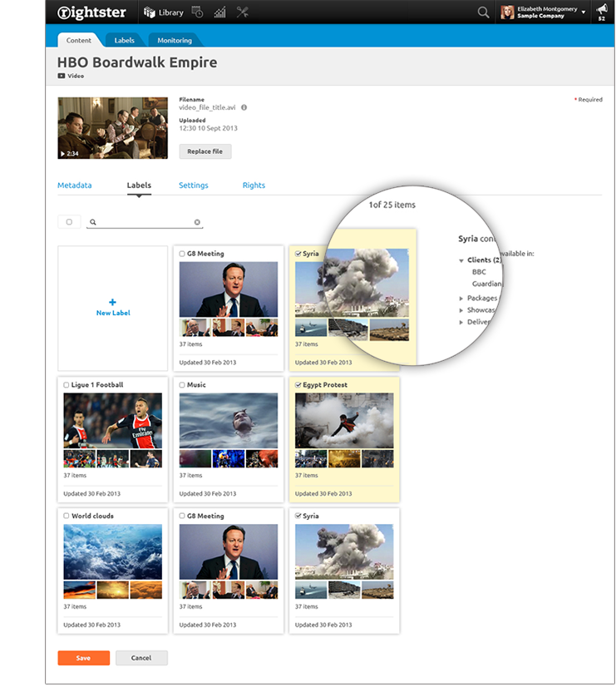The image size is (616, 687).
Task: Open the Egypt Protest smoke image
Action: tap(344, 421)
